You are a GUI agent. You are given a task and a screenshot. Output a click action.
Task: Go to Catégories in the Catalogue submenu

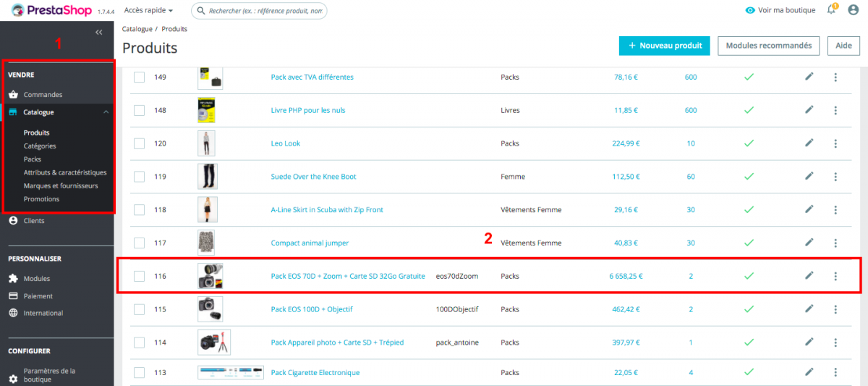pyautogui.click(x=40, y=146)
